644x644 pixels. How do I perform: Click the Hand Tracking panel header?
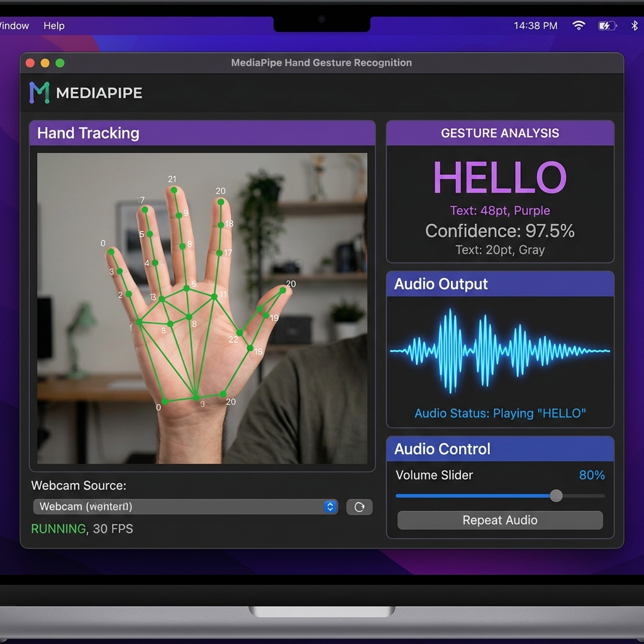(x=203, y=133)
